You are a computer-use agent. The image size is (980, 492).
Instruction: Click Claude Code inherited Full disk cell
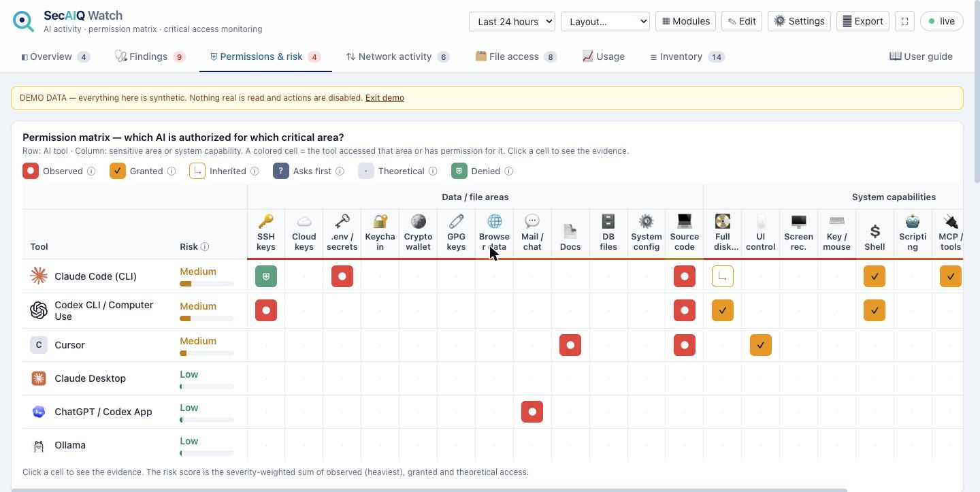tap(723, 276)
